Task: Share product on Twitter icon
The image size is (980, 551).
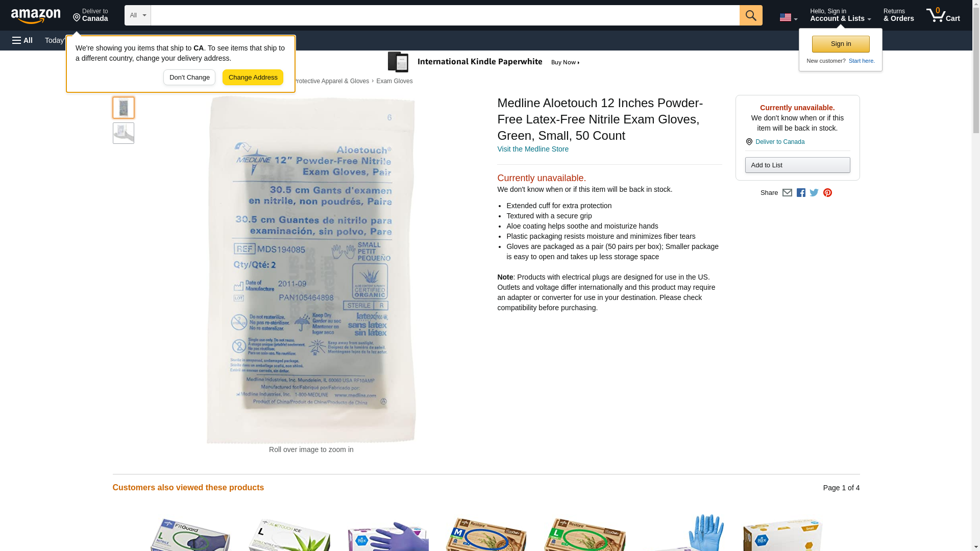Action: [814, 193]
